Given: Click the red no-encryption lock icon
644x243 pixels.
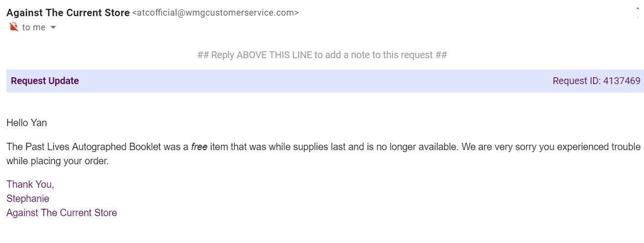Looking at the screenshot, I should (x=13, y=27).
